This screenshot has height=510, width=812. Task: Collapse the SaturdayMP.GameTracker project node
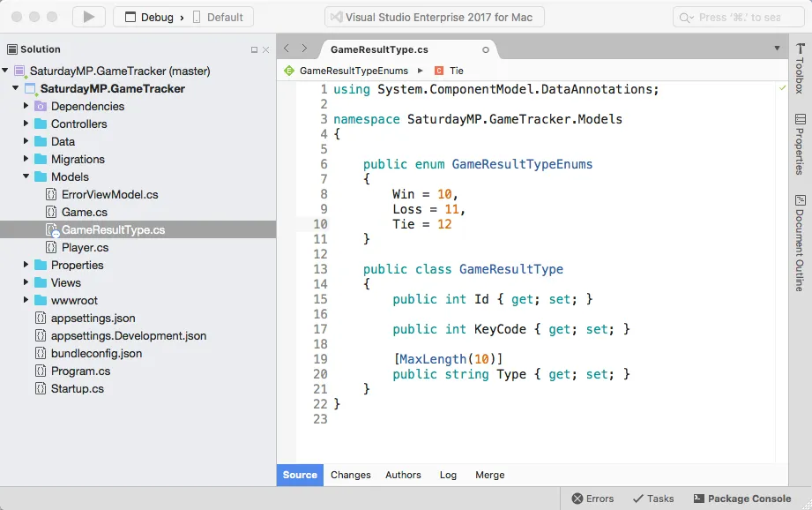(16, 88)
